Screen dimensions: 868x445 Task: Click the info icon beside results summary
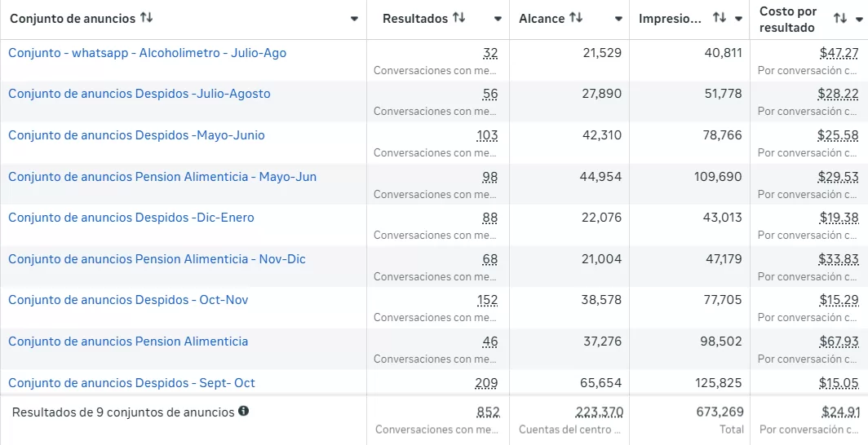[x=243, y=412]
